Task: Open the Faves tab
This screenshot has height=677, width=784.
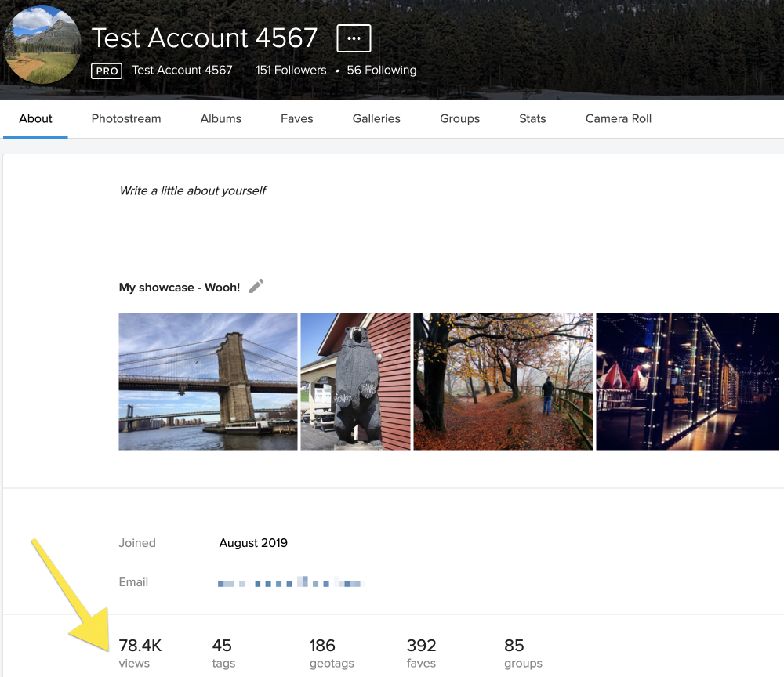Action: 296,119
